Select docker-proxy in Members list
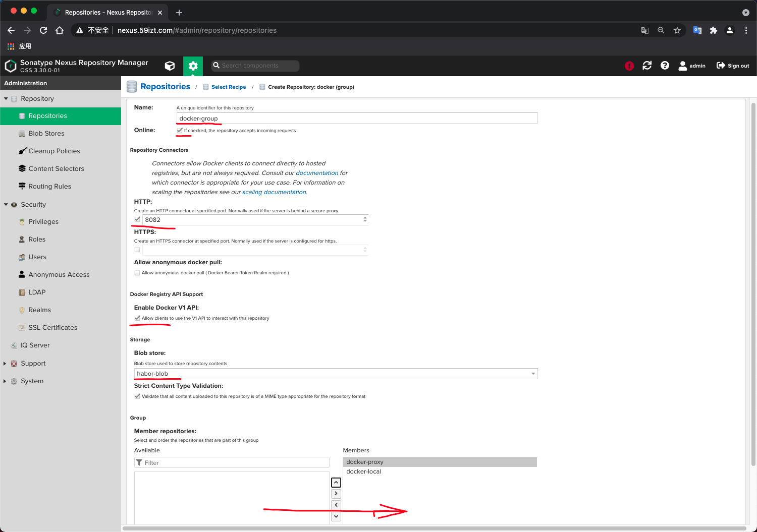Screen dimensions: 757x532 click(x=440, y=462)
